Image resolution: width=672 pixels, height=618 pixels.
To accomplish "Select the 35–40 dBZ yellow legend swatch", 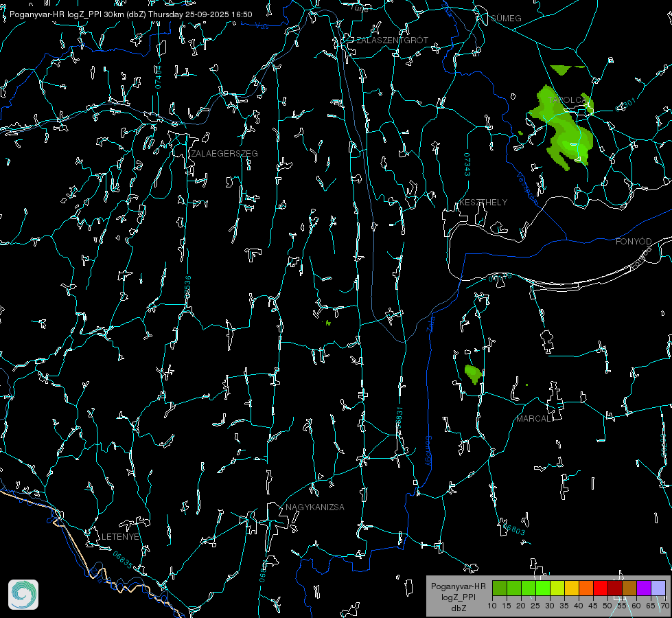I will click(x=572, y=588).
